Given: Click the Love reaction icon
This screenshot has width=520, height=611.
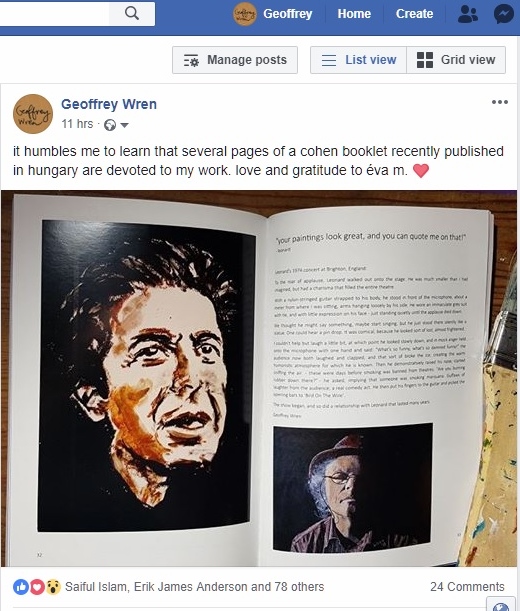Looking at the screenshot, I should coord(37,587).
